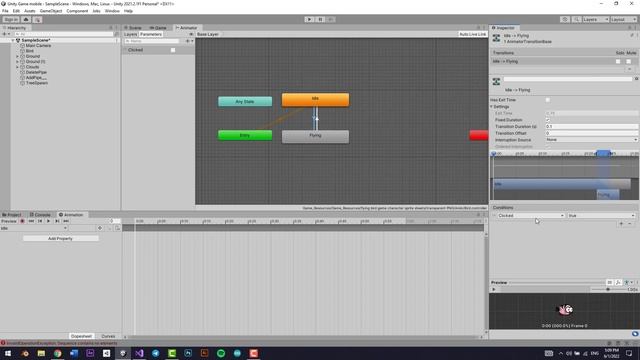Select TreeSpawn in the Hierarchy
640x360 pixels.
point(37,83)
